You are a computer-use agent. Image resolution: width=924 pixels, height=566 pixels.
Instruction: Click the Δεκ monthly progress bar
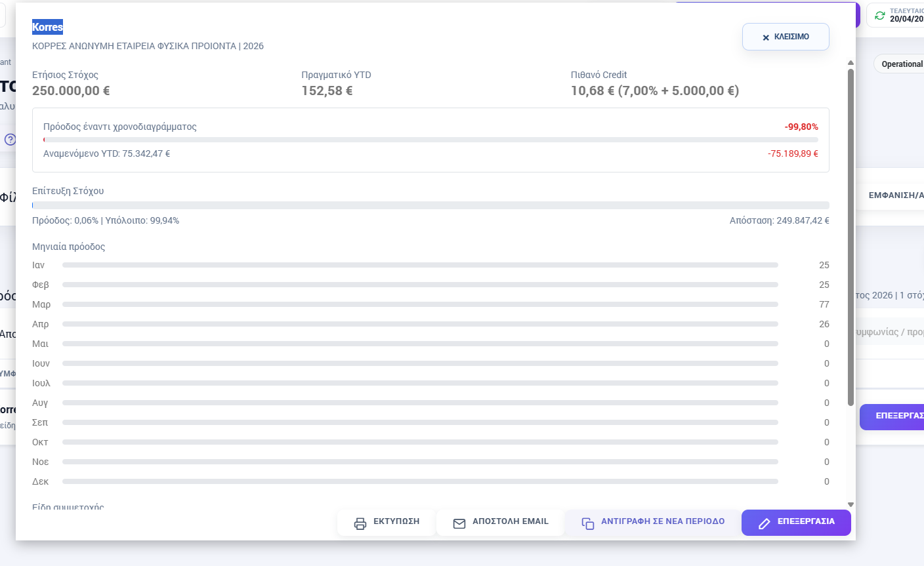(x=420, y=481)
